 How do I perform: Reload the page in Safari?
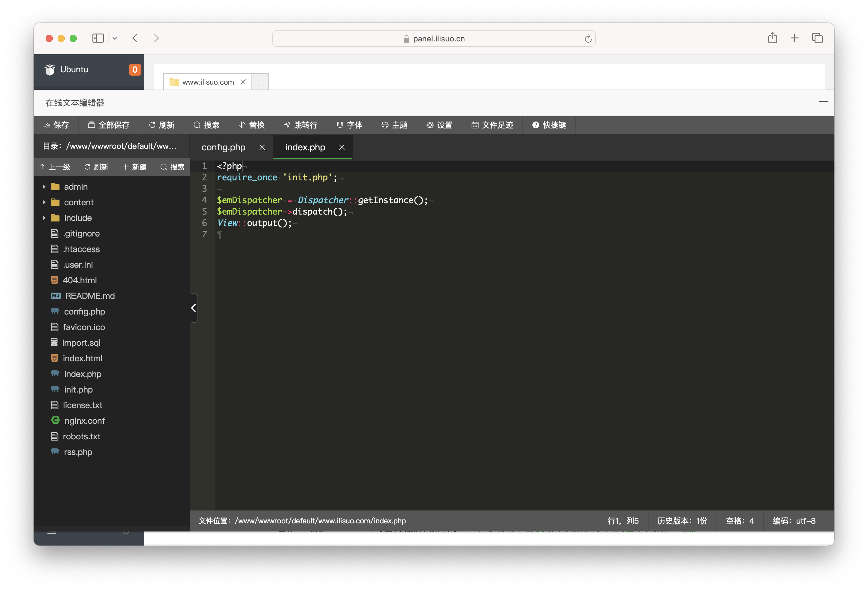pos(588,38)
